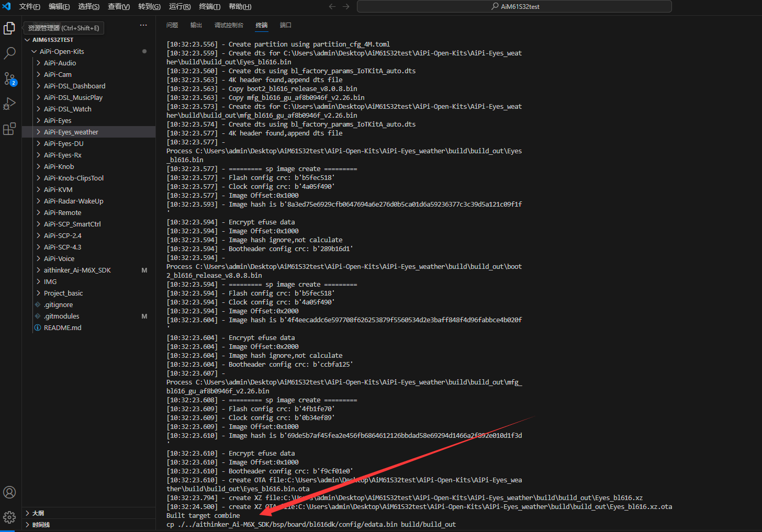Click the .gitignore file icon
The height and width of the screenshot is (532, 762).
(38, 304)
